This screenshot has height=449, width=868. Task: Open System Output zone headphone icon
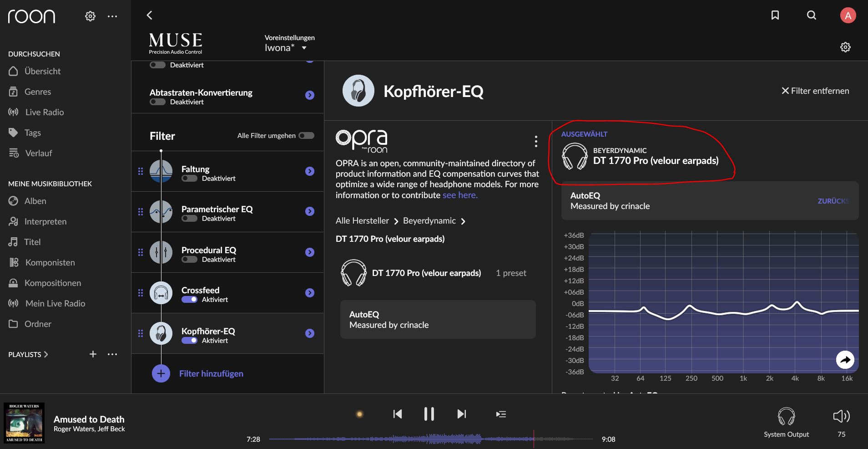pos(786,416)
